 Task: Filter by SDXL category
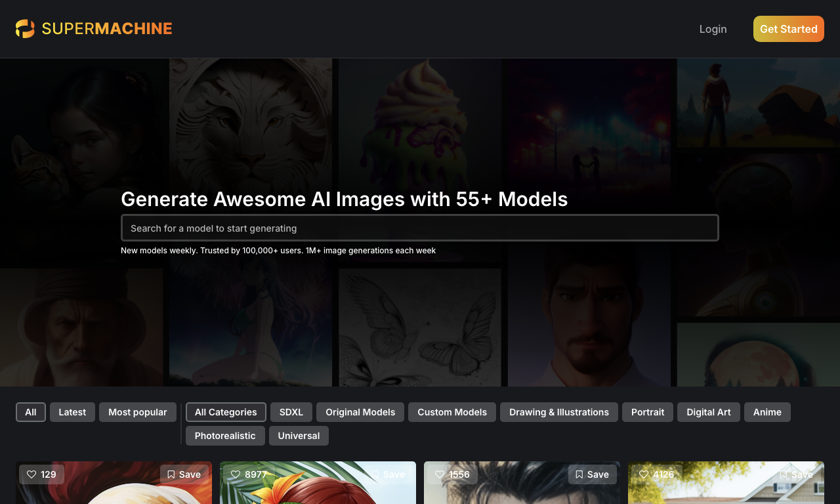(291, 412)
